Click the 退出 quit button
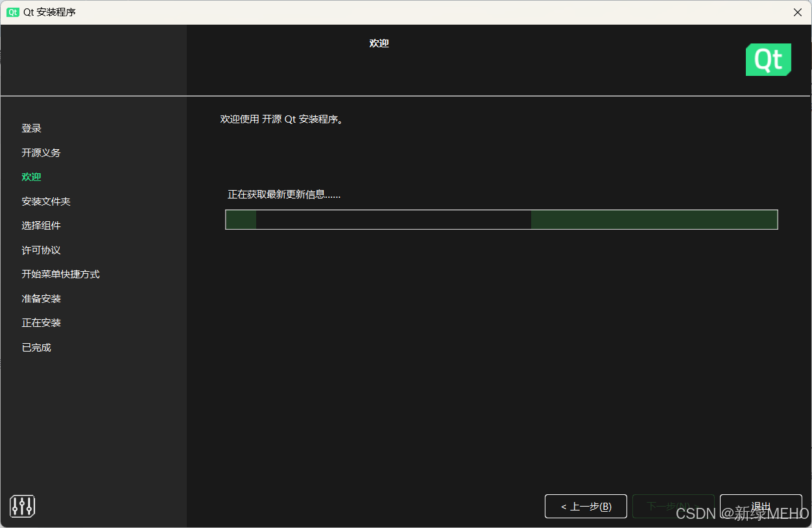The width and height of the screenshot is (812, 528). pyautogui.click(x=761, y=506)
